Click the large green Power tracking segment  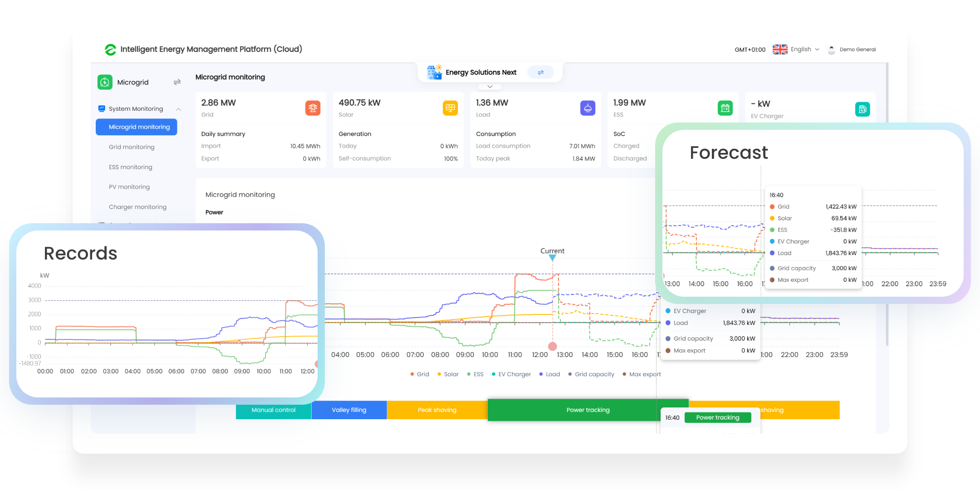588,410
